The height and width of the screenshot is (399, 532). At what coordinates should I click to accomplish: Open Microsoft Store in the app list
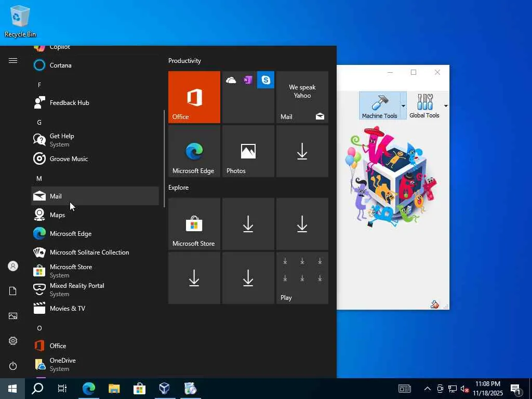point(95,271)
